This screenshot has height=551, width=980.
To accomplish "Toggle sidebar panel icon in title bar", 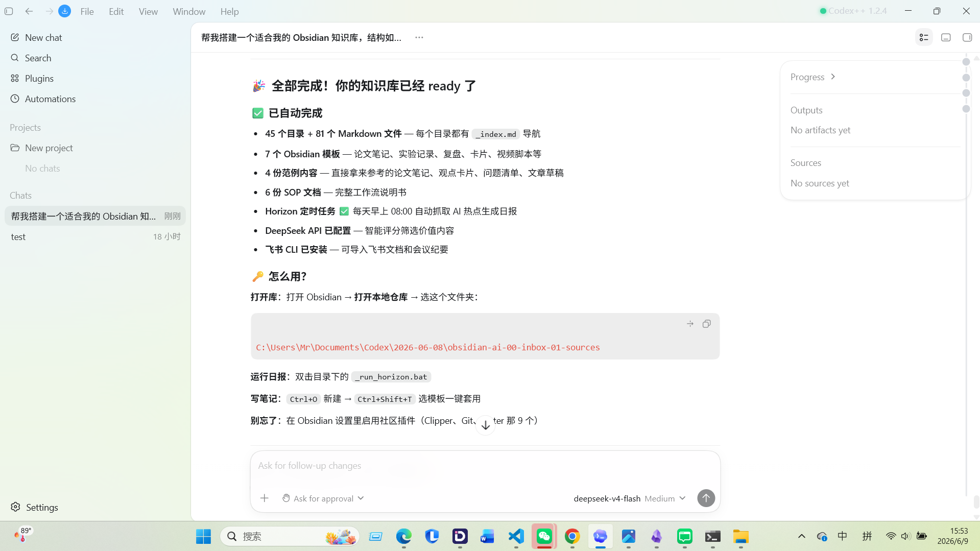I will (x=9, y=11).
